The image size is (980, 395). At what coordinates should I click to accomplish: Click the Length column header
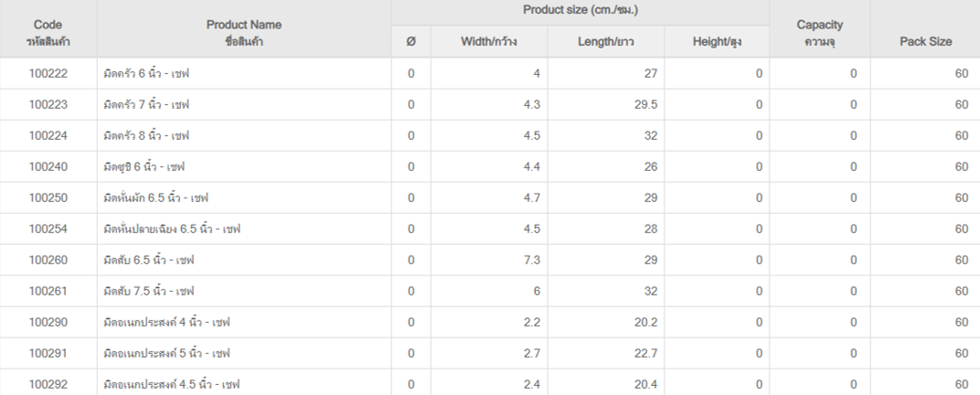pos(605,42)
